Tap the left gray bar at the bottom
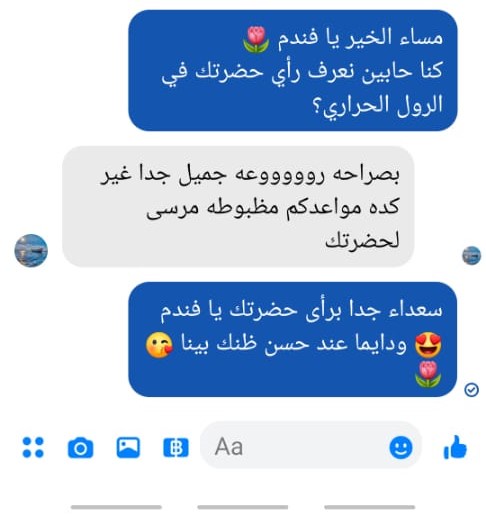486x515 pixels. click(x=116, y=507)
